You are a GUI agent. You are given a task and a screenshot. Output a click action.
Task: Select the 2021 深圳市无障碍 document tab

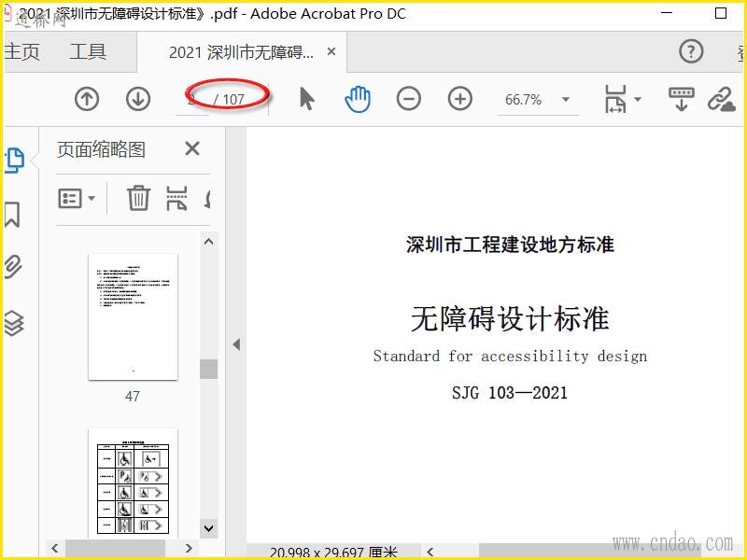241,52
